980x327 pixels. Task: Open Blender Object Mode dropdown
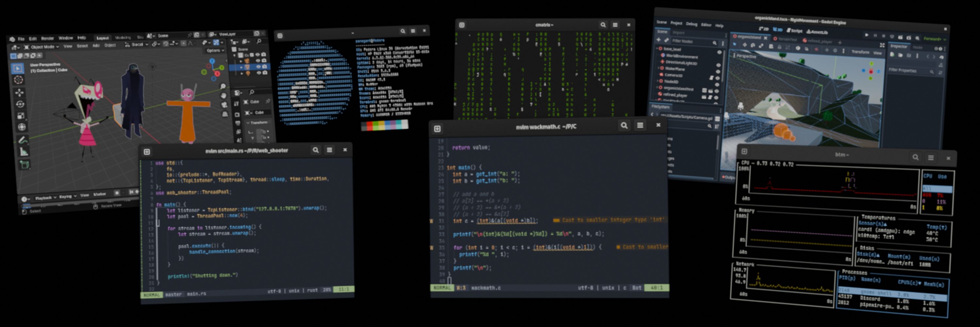pos(41,47)
